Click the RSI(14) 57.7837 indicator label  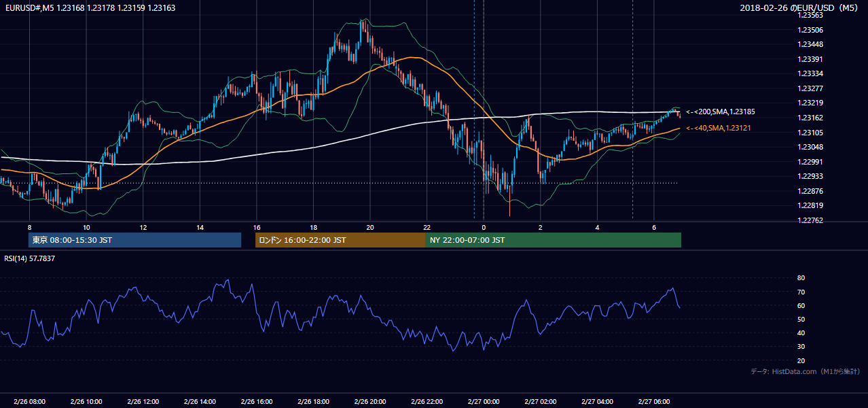click(x=30, y=258)
